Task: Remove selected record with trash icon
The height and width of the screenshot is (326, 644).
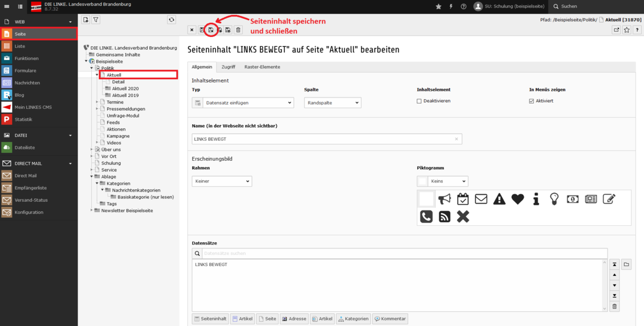Action: click(x=614, y=306)
